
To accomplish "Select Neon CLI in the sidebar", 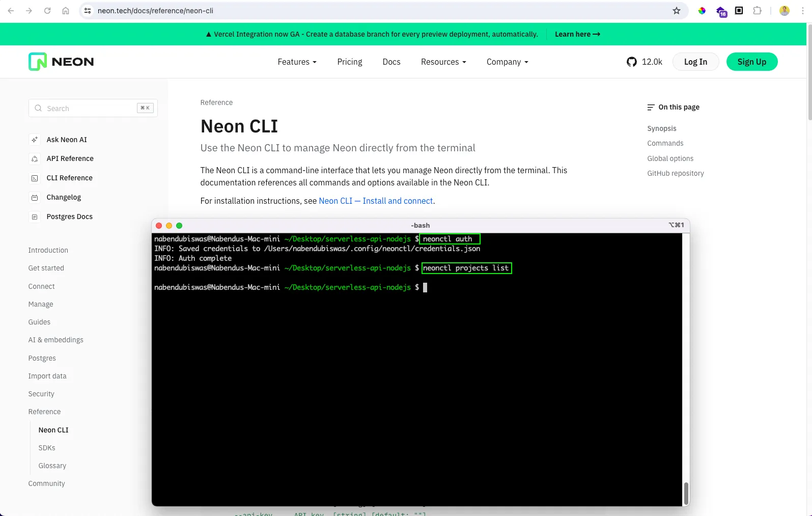I will tap(53, 430).
